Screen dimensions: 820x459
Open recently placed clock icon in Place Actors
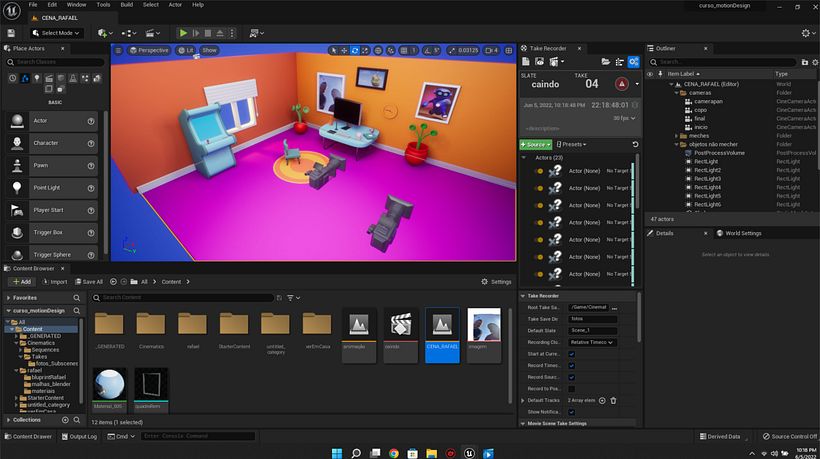(13, 78)
